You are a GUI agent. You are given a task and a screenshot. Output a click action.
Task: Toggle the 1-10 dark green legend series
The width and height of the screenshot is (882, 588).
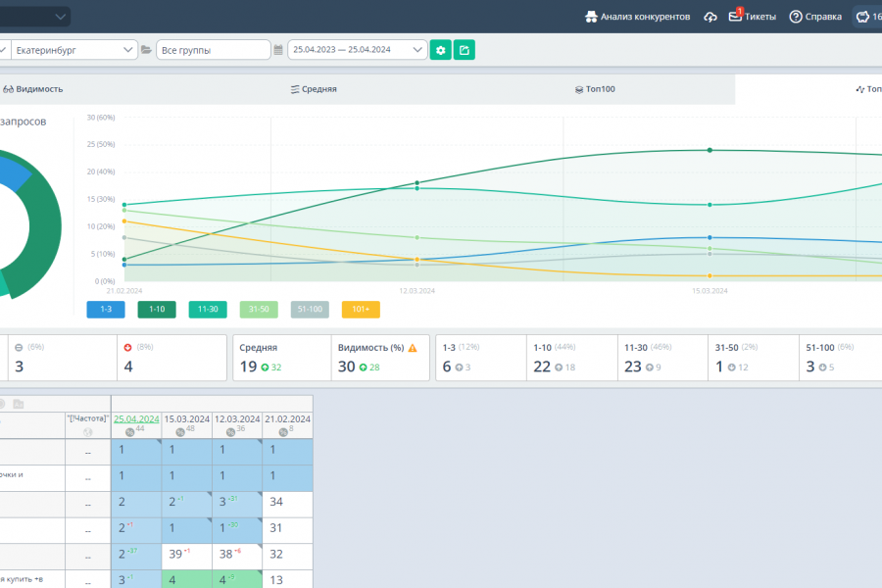click(157, 310)
